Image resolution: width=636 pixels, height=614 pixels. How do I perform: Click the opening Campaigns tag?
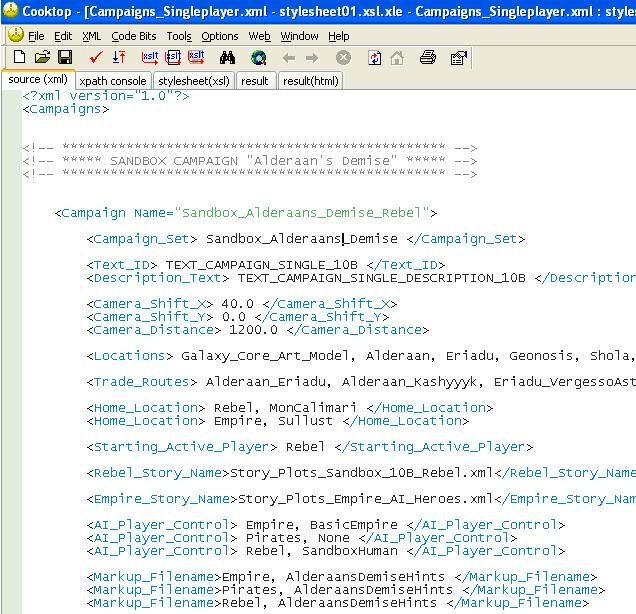(x=66, y=109)
